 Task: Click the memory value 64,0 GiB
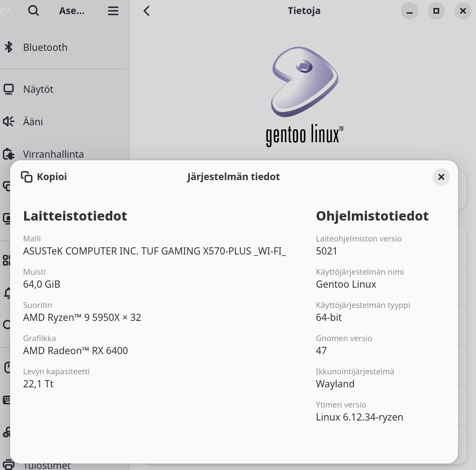coord(42,284)
